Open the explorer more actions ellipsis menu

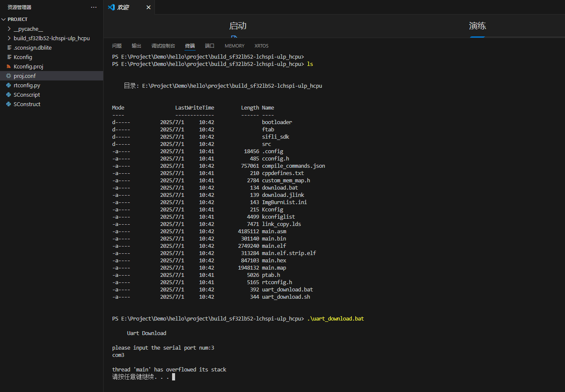click(x=94, y=7)
